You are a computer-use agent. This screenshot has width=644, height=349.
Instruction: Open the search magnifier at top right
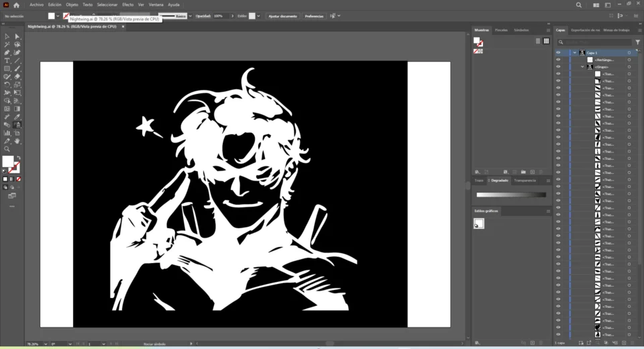[579, 5]
